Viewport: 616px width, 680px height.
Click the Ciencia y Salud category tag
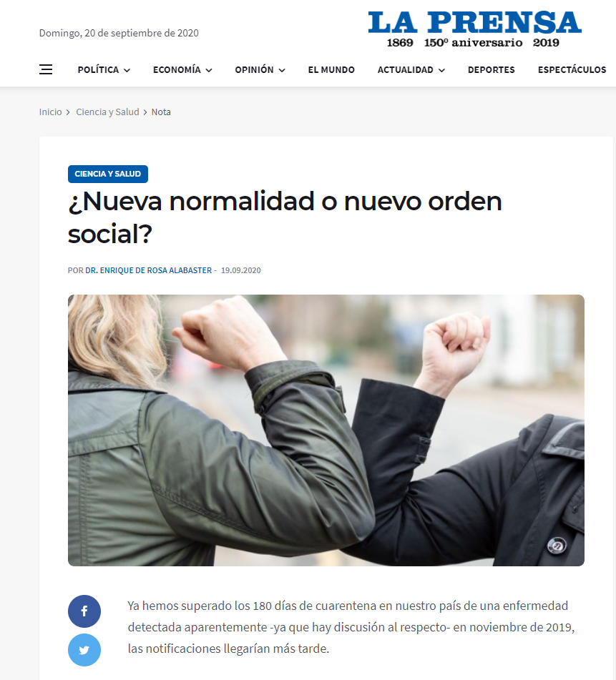tap(108, 174)
